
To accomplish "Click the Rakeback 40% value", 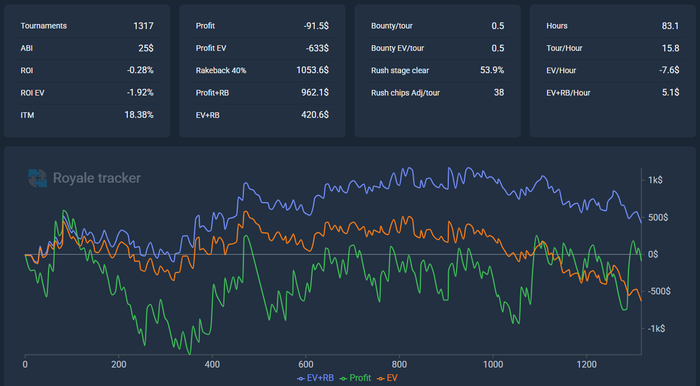I will 312,70.
